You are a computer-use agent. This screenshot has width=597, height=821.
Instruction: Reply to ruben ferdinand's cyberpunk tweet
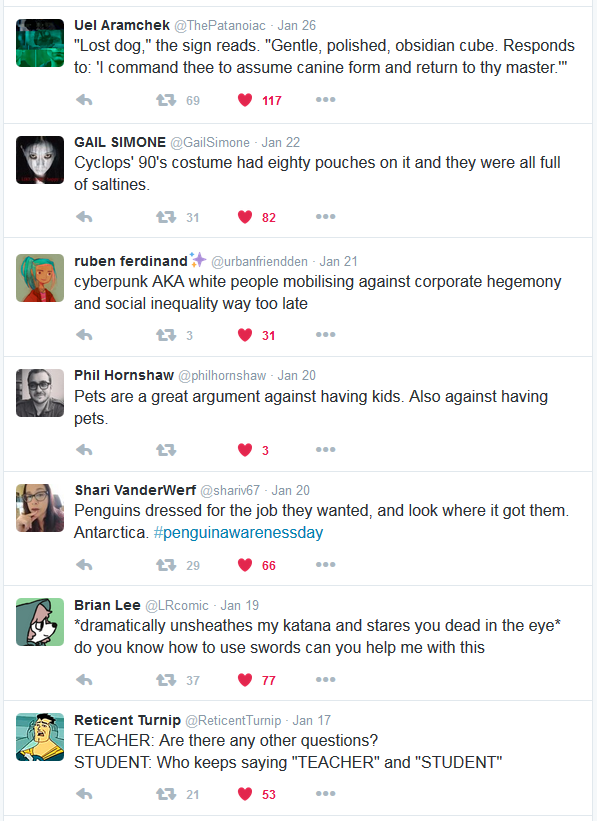coord(84,335)
